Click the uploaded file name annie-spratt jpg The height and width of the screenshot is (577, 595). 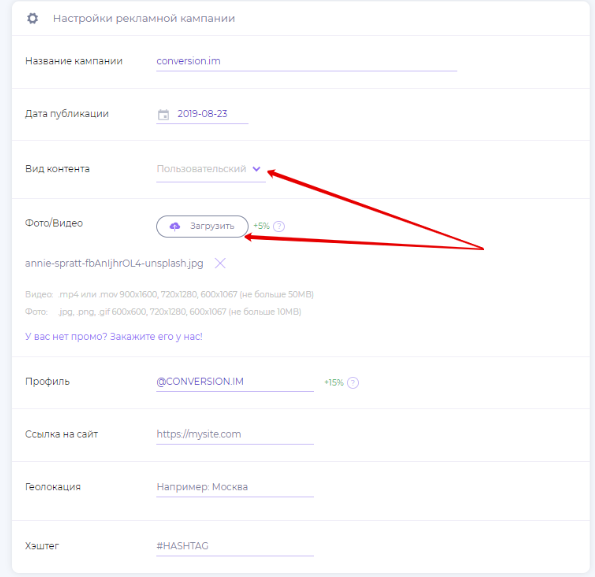(114, 263)
